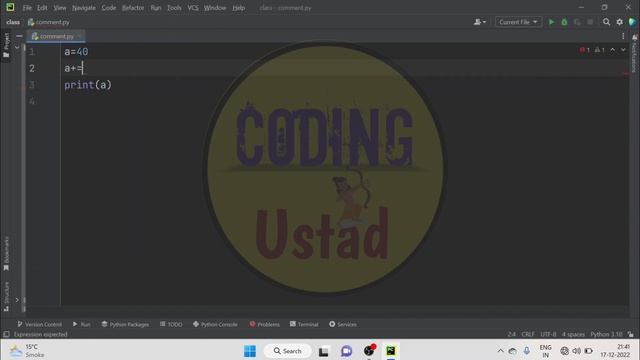Open the Windows Start menu

coord(250,351)
